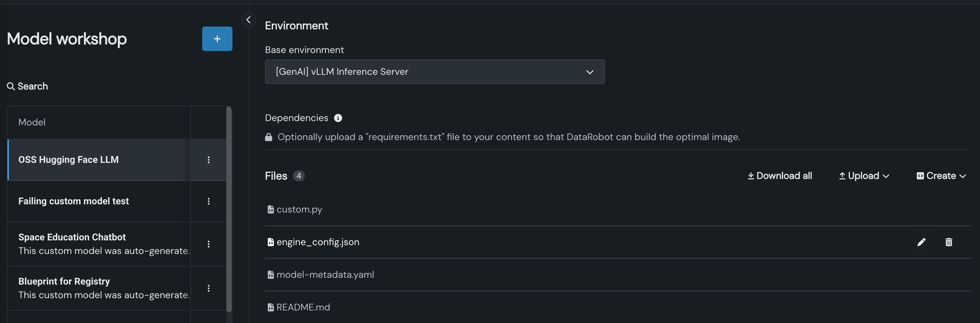
Task: Click Download all files
Action: (x=780, y=176)
